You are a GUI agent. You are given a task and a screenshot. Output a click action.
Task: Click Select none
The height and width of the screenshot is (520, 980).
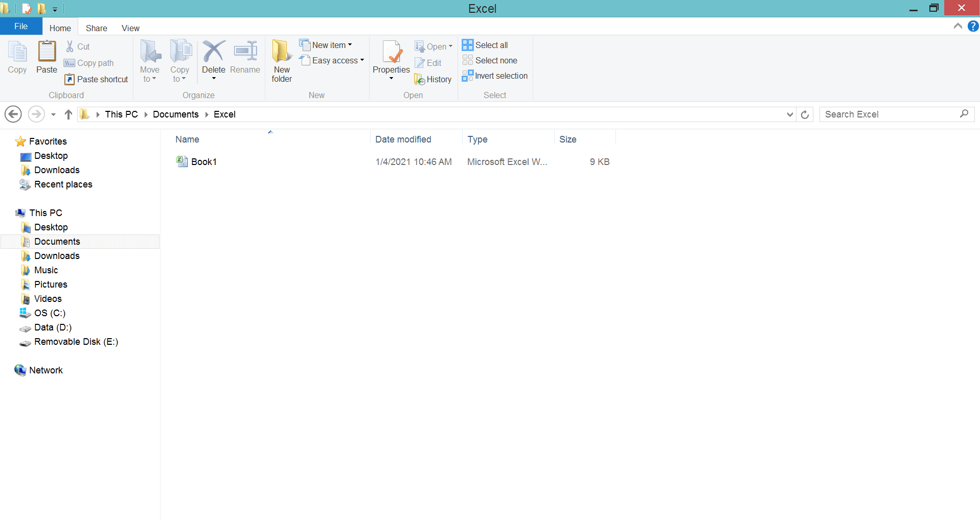[490, 60]
